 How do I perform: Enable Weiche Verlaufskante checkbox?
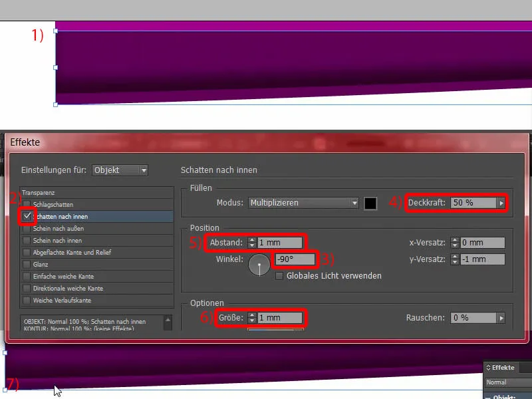coord(27,301)
